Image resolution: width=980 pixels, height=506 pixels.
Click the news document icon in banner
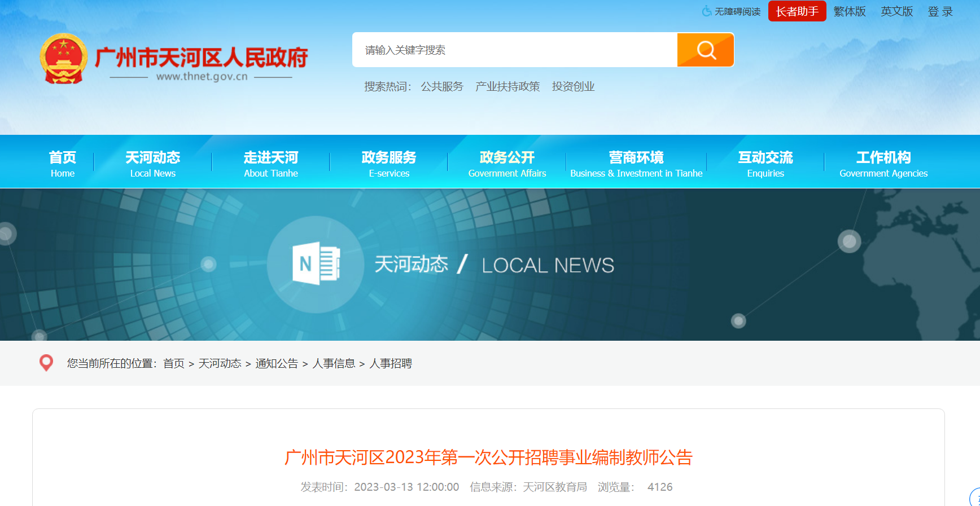point(316,263)
